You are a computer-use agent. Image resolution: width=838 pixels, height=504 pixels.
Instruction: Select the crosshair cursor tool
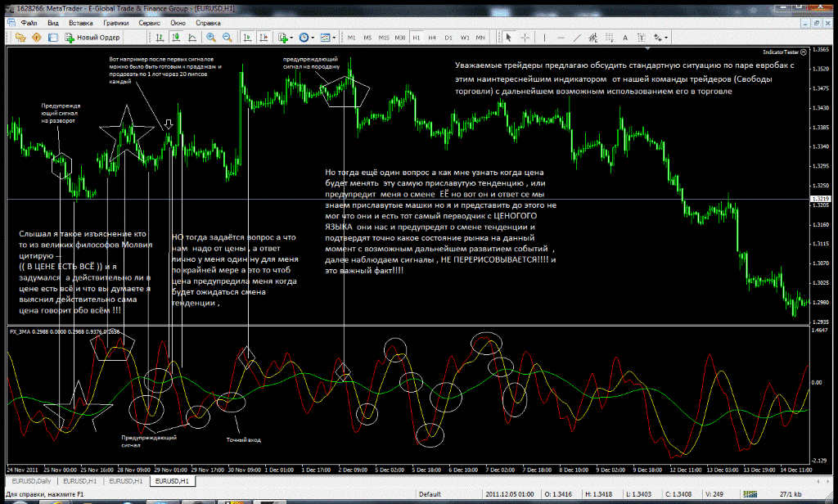(525, 38)
